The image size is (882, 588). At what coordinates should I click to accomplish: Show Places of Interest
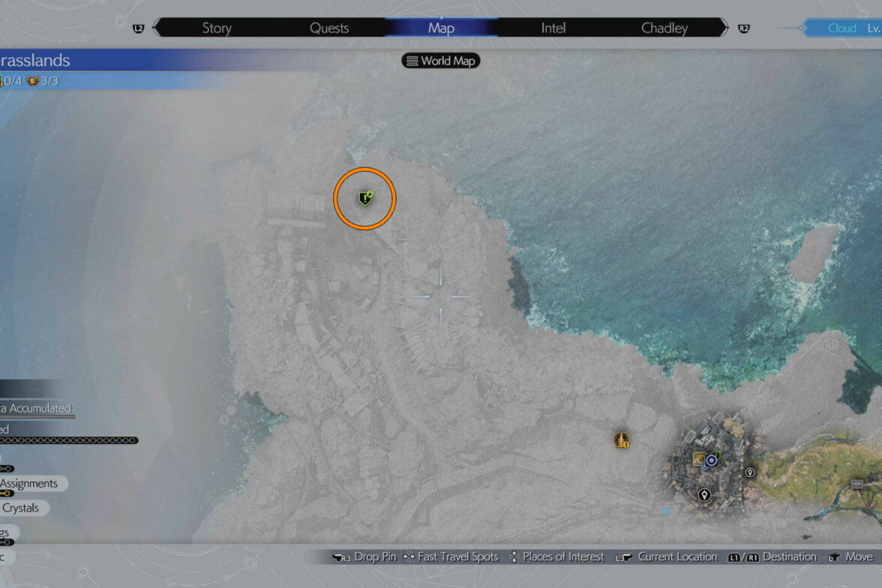563,556
